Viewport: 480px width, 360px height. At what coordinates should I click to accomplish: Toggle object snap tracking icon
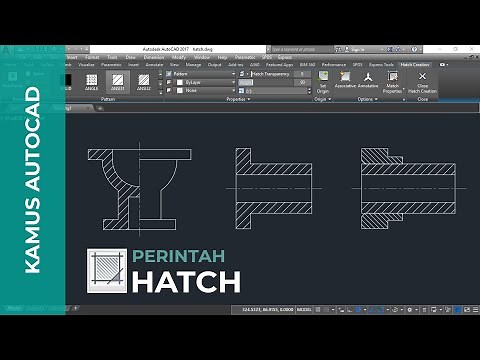pos(373,310)
